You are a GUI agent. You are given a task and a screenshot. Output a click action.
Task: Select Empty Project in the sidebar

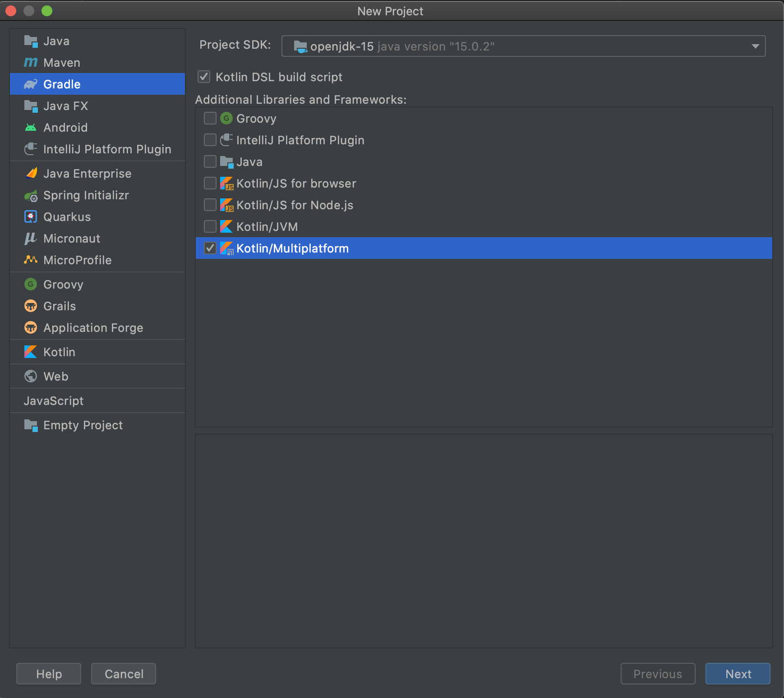(x=83, y=425)
